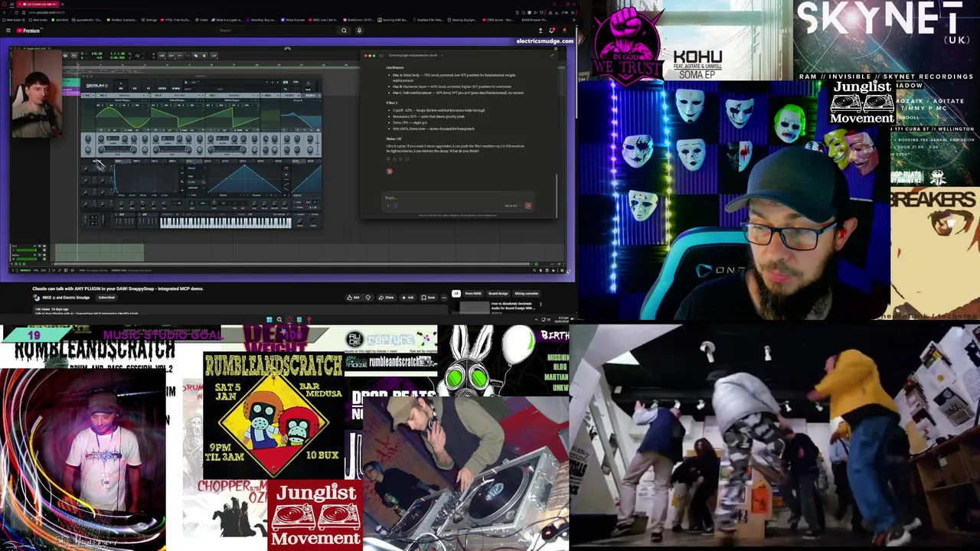Image resolution: width=980 pixels, height=551 pixels.
Task: Open the Windows Start button on the taskbar
Action: coord(269,319)
